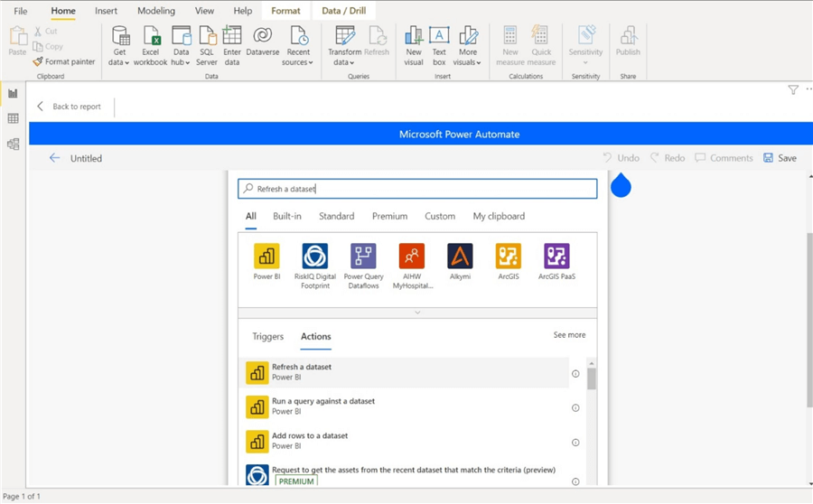This screenshot has height=504, width=813.
Task: Click the actions list vertical scrollbar
Action: (x=592, y=378)
